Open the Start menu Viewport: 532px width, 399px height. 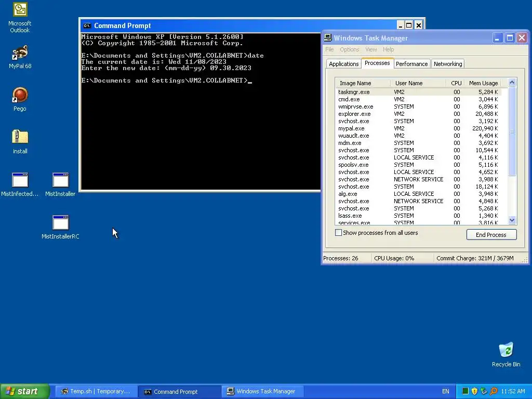[25, 391]
